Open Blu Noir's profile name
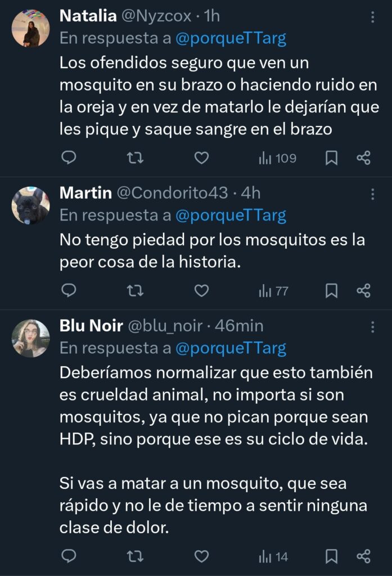Viewport: 392px width, 576px height. (x=91, y=326)
